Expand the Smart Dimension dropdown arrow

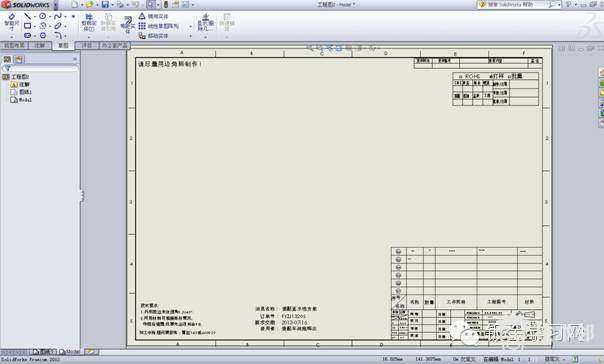pyautogui.click(x=12, y=37)
